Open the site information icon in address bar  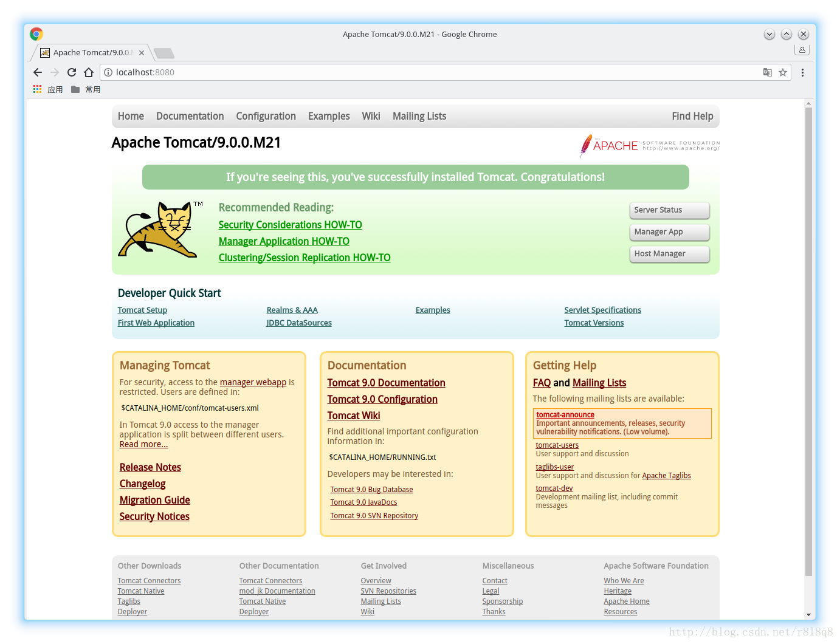pos(108,72)
